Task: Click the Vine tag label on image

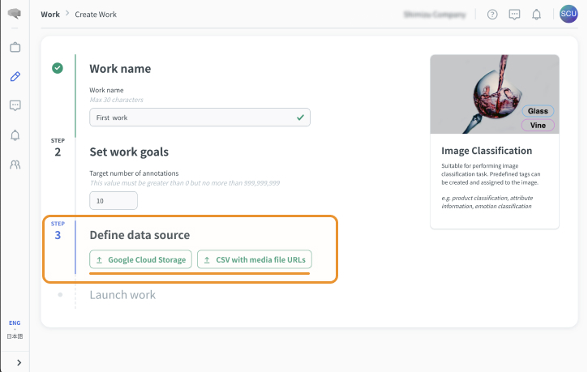Action: pos(538,125)
